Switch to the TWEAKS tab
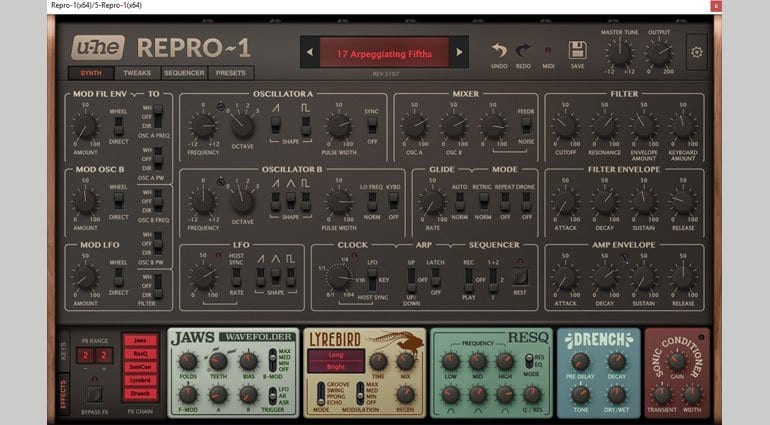Image resolution: width=770 pixels, height=425 pixels. (x=137, y=73)
